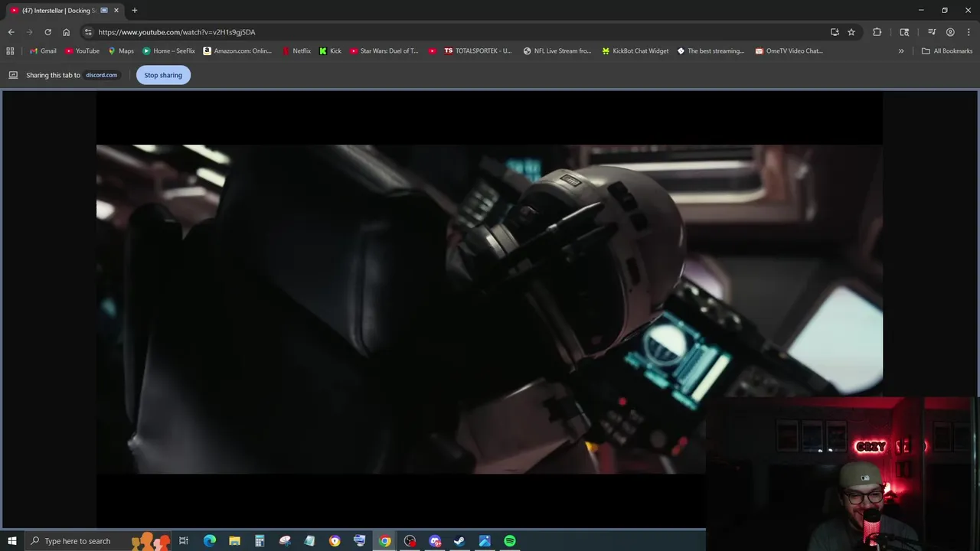Image resolution: width=980 pixels, height=551 pixels.
Task: Click Stop sharing button
Action: point(163,75)
